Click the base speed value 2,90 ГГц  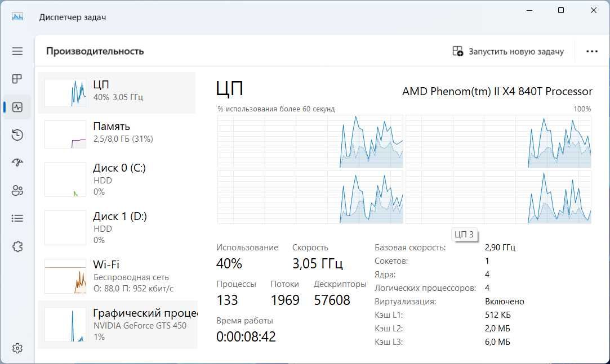(500, 248)
